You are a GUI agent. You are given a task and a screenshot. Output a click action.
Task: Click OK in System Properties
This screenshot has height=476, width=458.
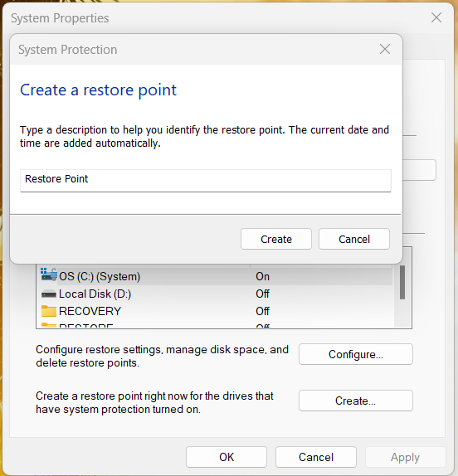point(227,457)
